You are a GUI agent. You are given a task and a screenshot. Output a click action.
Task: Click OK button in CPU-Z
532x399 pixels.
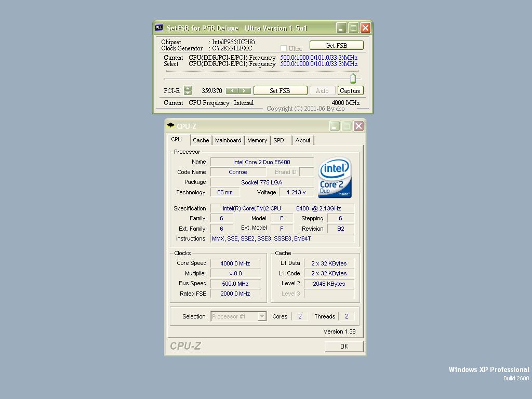(x=344, y=346)
